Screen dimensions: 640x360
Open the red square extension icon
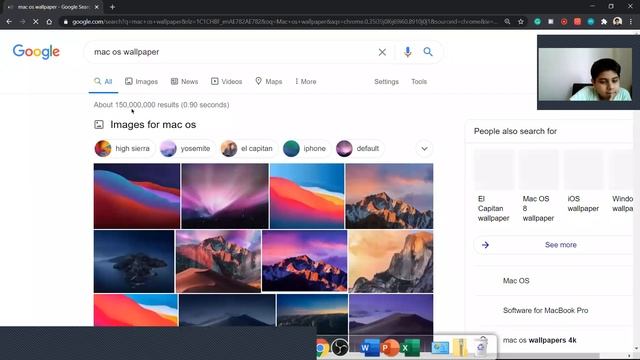pos(577,22)
